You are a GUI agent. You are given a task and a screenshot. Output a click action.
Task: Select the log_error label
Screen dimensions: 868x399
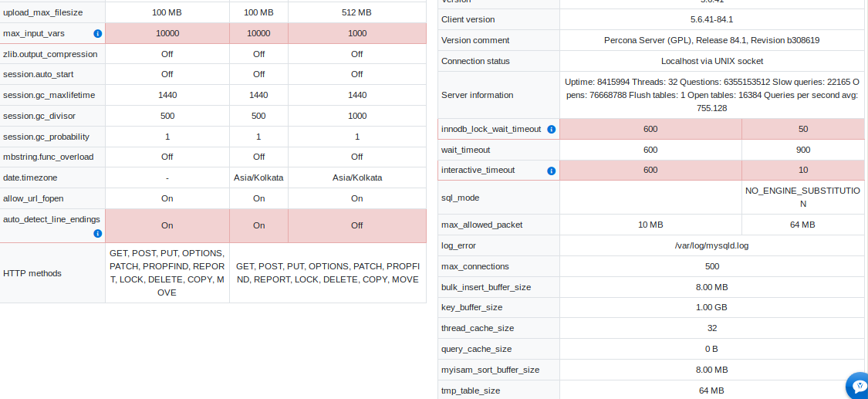(x=458, y=245)
